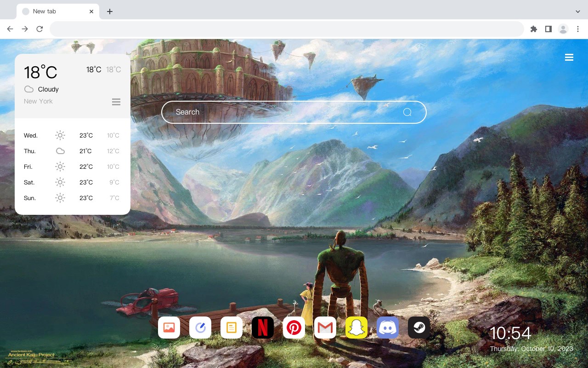Go back to the previous page
588x368 pixels.
10,29
